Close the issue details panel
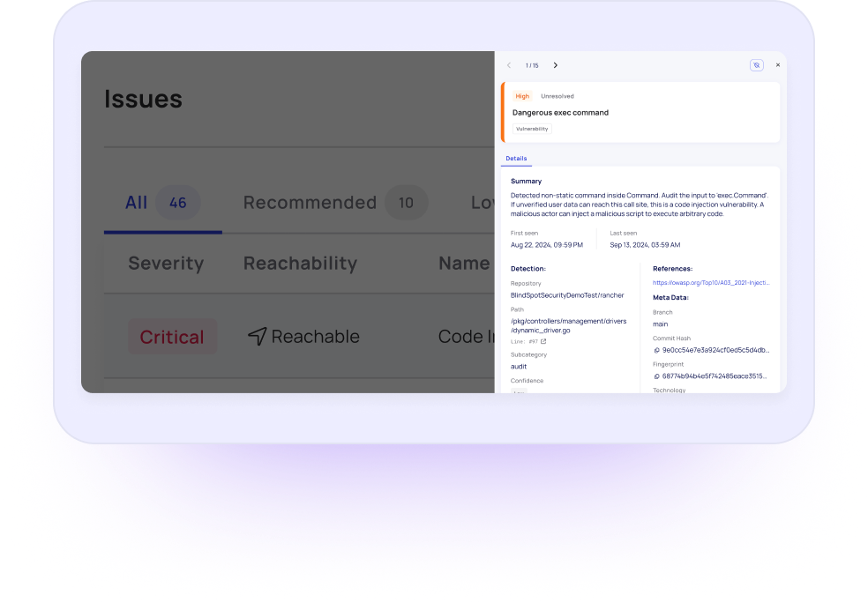 pos(777,65)
